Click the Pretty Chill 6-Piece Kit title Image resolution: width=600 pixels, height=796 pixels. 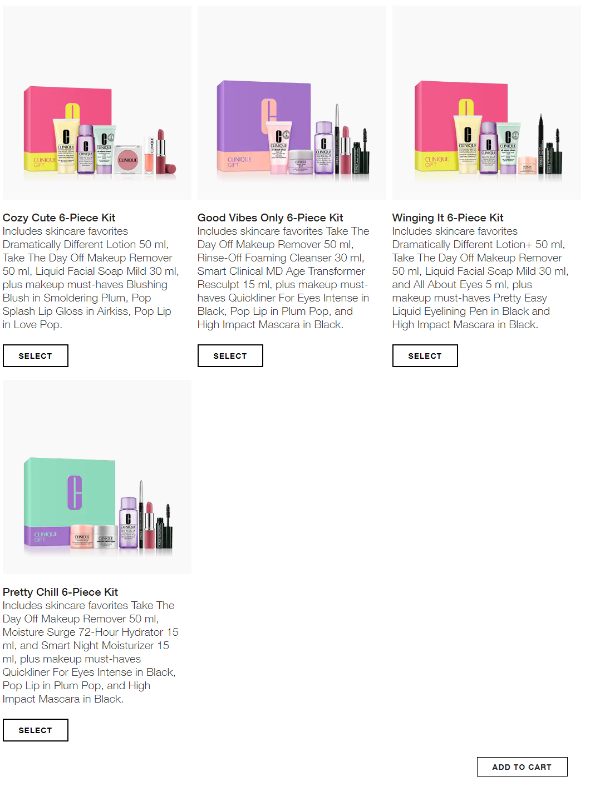(x=60, y=592)
